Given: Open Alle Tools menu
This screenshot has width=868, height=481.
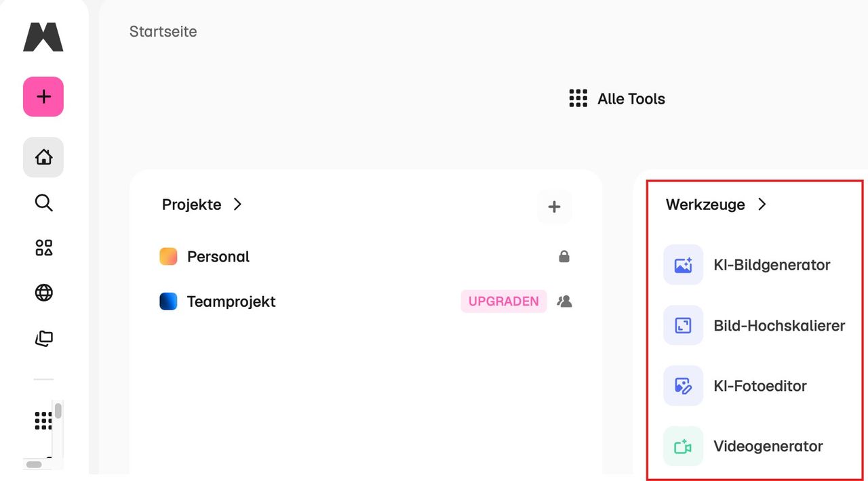Looking at the screenshot, I should coord(617,99).
